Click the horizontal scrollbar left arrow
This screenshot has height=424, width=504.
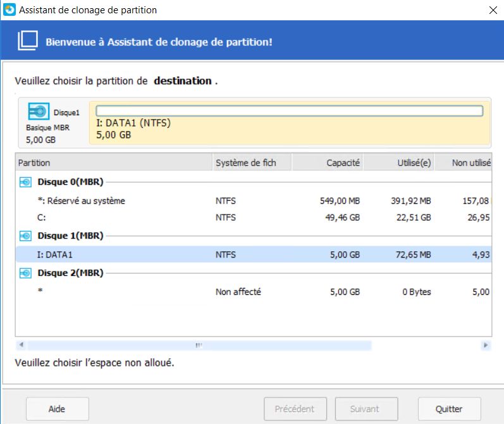tap(21, 346)
